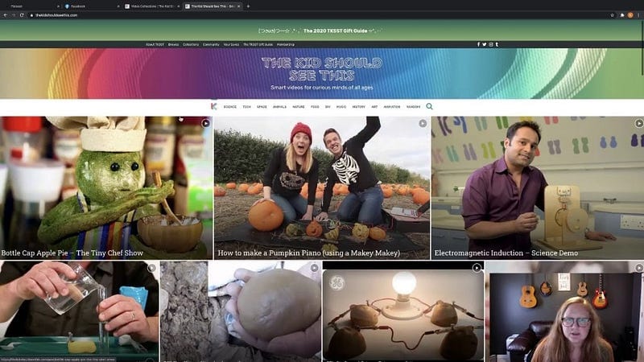Open a new browser tab with plus button
This screenshot has width=644, height=362.
[248, 6]
